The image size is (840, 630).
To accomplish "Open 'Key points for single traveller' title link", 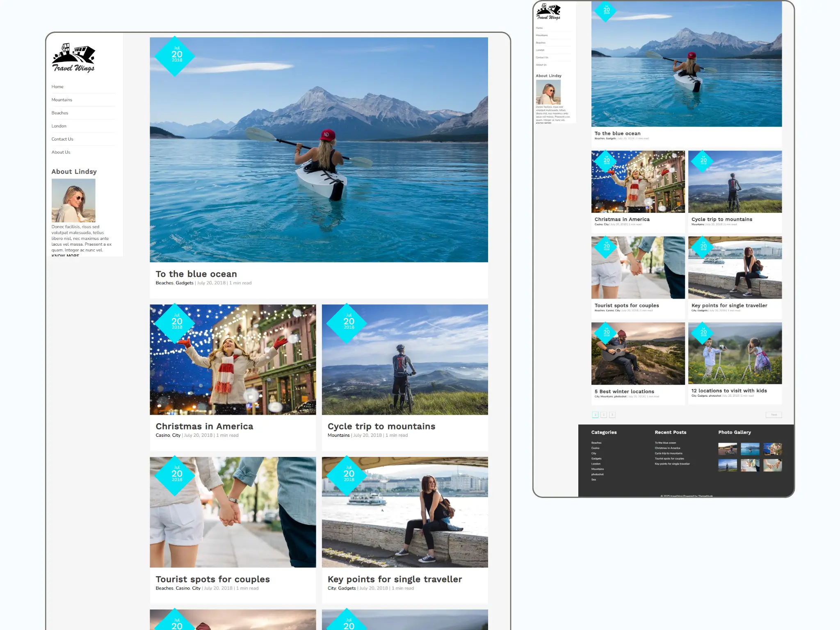I will [x=395, y=579].
